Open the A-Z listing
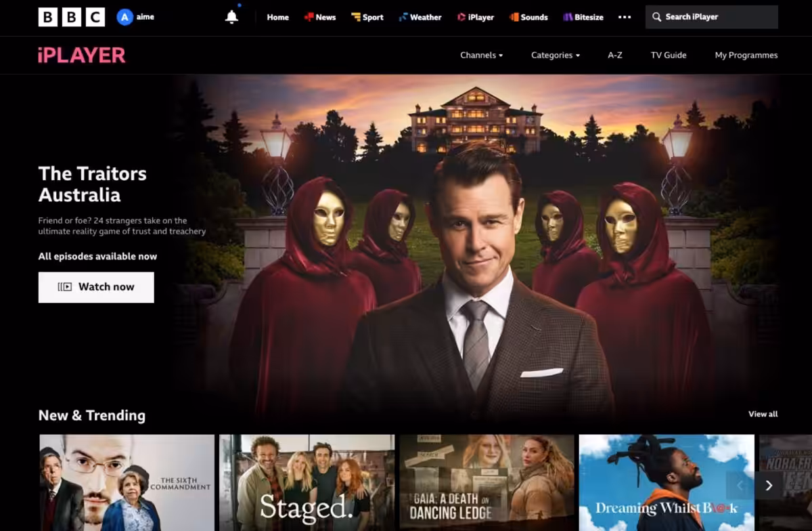This screenshot has height=531, width=812. pos(615,55)
